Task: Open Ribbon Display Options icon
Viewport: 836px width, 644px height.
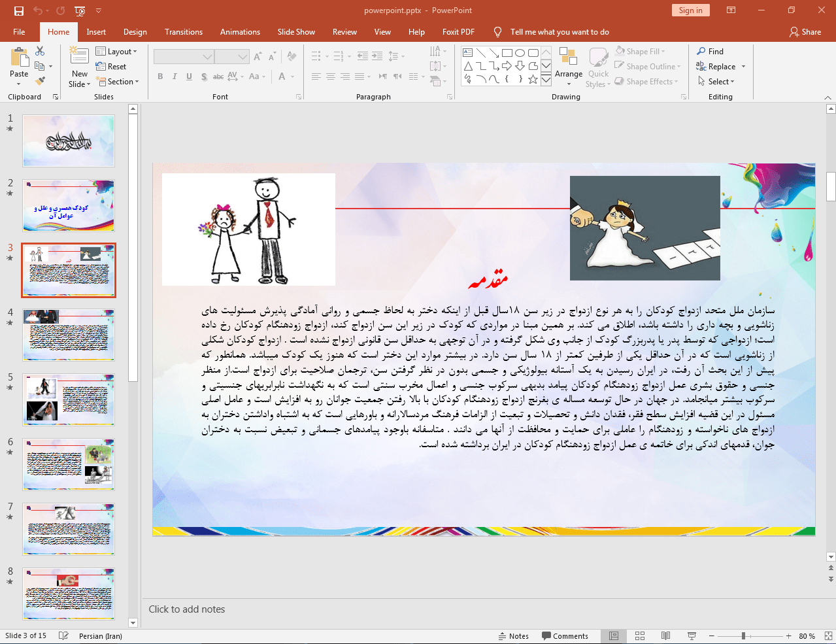Action: (731, 10)
